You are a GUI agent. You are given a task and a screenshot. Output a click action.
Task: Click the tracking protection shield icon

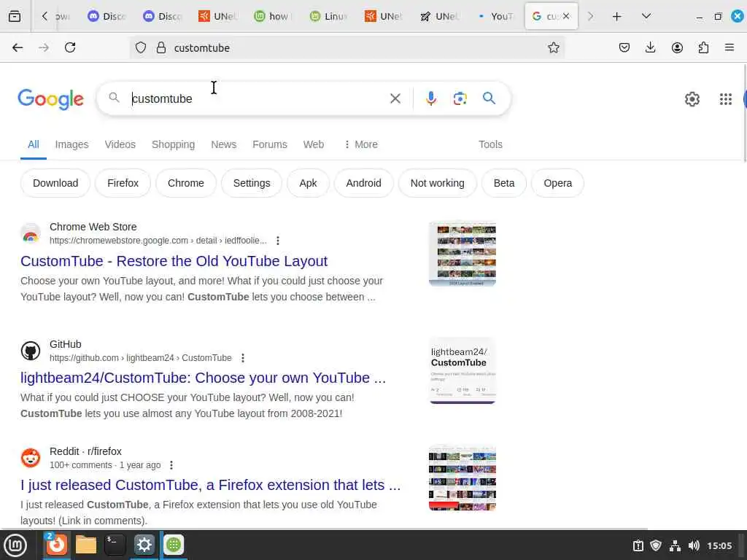tap(141, 47)
